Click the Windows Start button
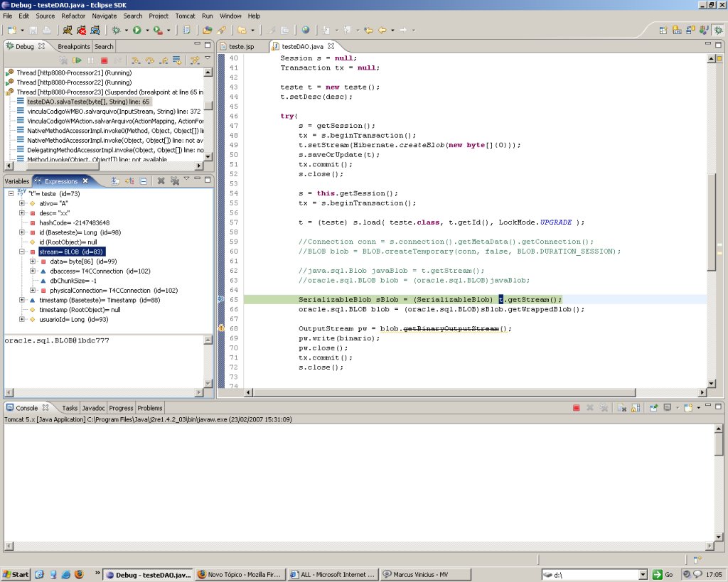728x582 pixels. pos(15,575)
